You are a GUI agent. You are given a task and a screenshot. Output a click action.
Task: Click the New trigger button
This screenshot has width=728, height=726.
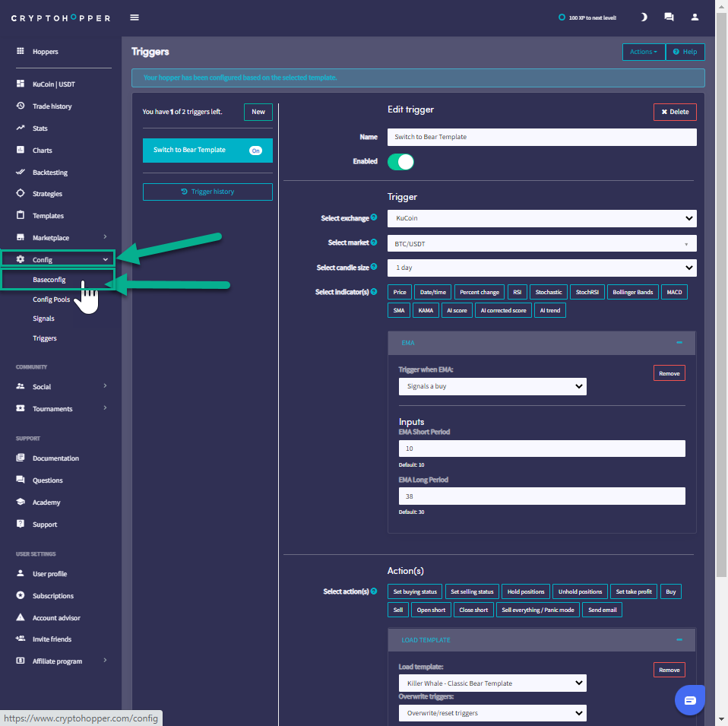[258, 112]
